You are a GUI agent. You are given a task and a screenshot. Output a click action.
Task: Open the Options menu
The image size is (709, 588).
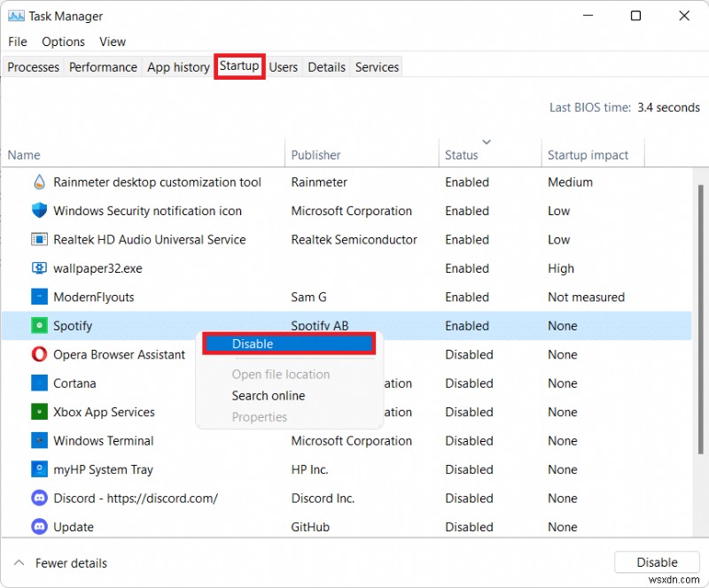[x=63, y=42]
